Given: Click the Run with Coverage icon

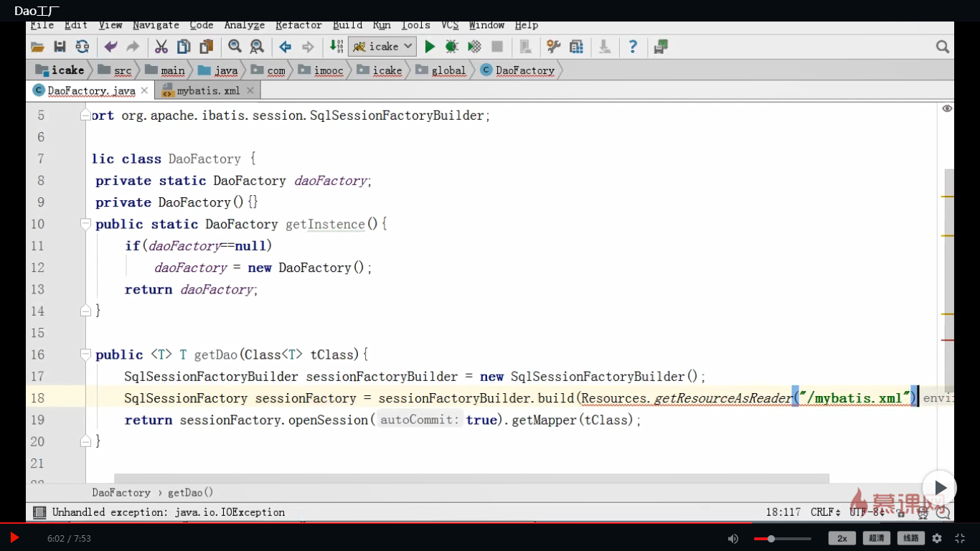Looking at the screenshot, I should coord(474,47).
